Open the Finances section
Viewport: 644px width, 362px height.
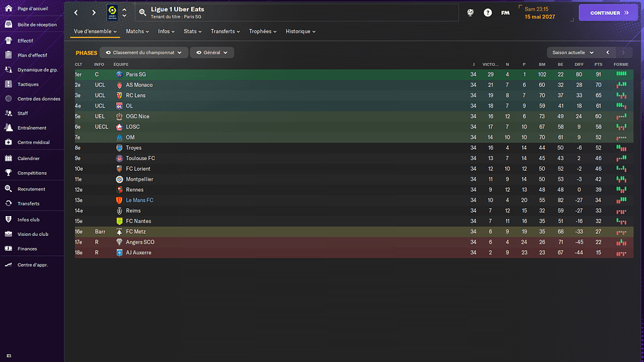(8, 249)
